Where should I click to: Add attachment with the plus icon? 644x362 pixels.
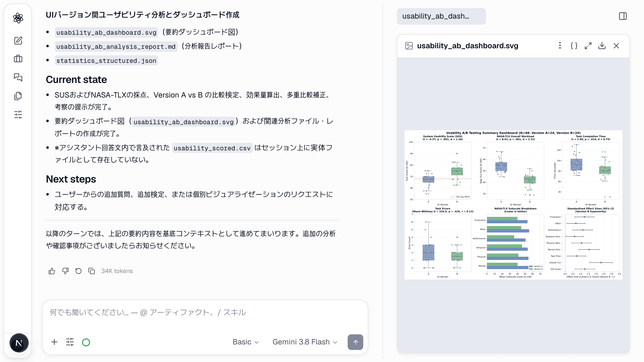pos(54,342)
